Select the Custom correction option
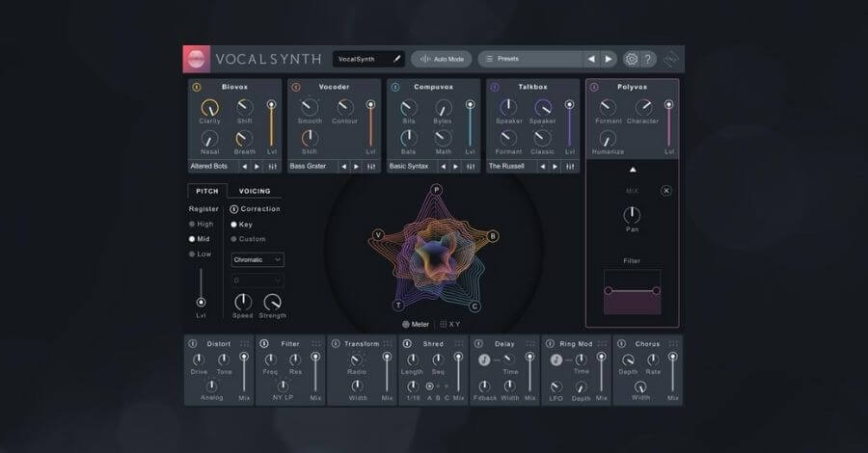The width and height of the screenshot is (868, 453). 248,239
